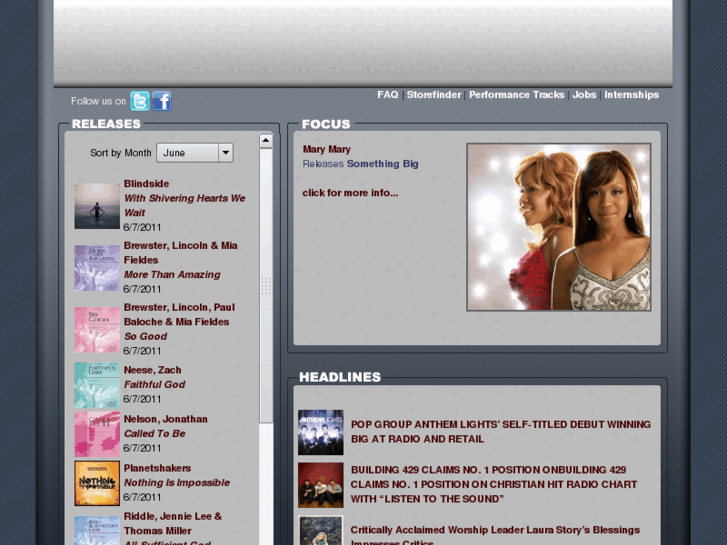
Task: Click the Nelson, Jonathan artist link
Action: click(x=166, y=419)
